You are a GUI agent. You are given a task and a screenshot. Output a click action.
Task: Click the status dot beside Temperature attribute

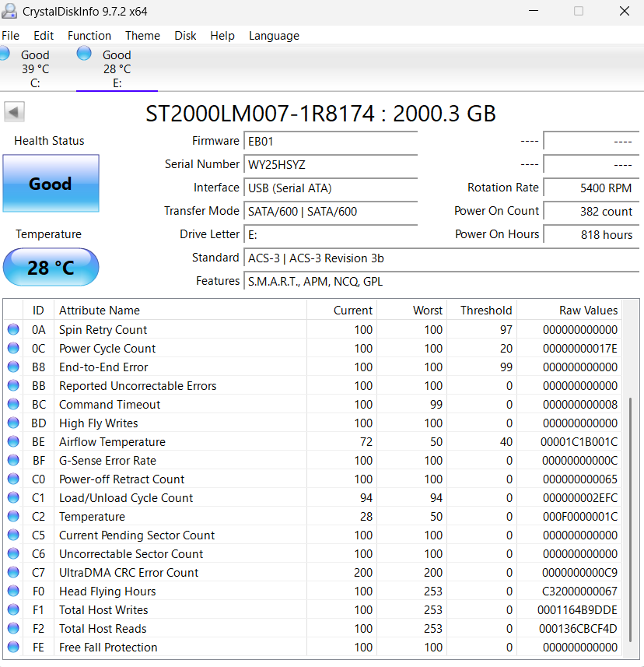coord(13,516)
